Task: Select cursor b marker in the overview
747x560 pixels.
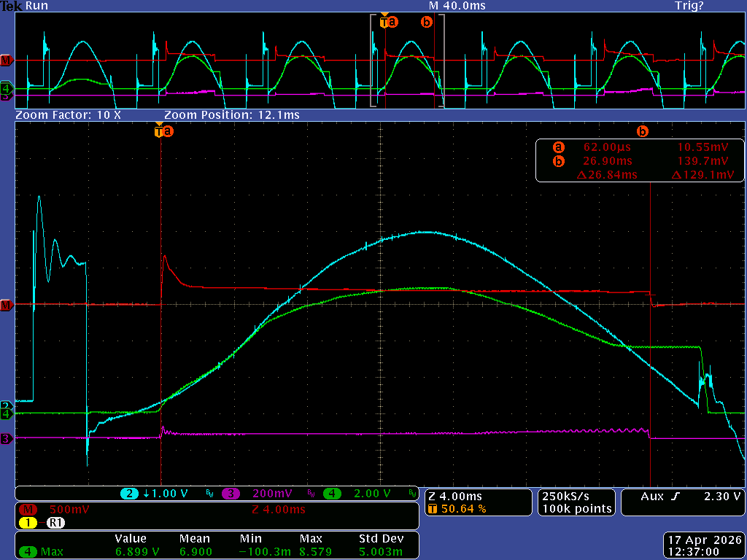Action: point(427,23)
